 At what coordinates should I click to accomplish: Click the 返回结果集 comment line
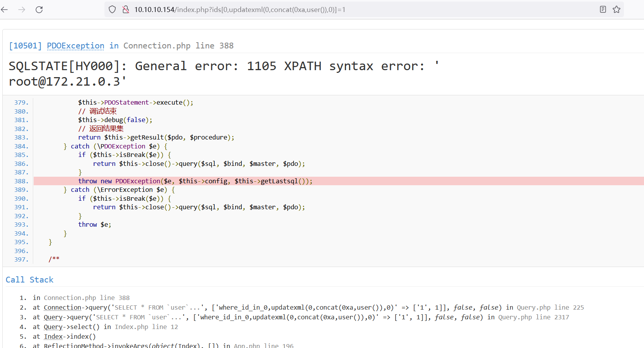pos(101,129)
